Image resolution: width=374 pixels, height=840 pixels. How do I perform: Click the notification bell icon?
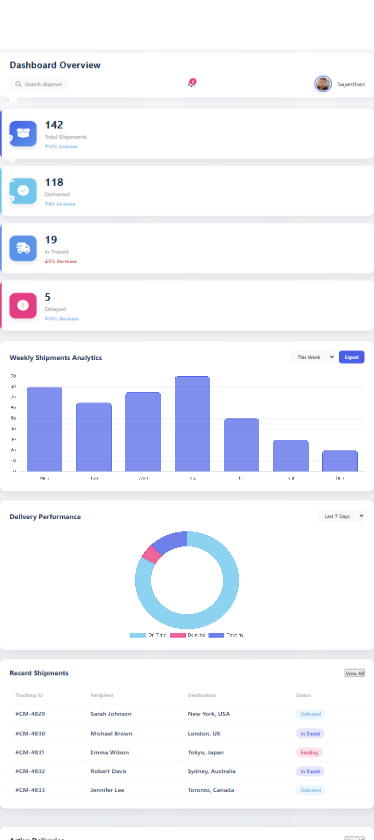[191, 83]
